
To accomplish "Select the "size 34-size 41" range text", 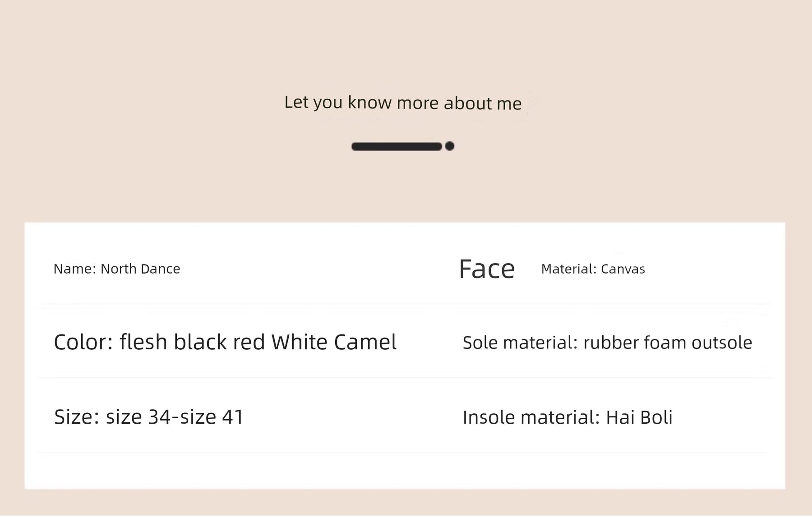I will pyautogui.click(x=175, y=417).
